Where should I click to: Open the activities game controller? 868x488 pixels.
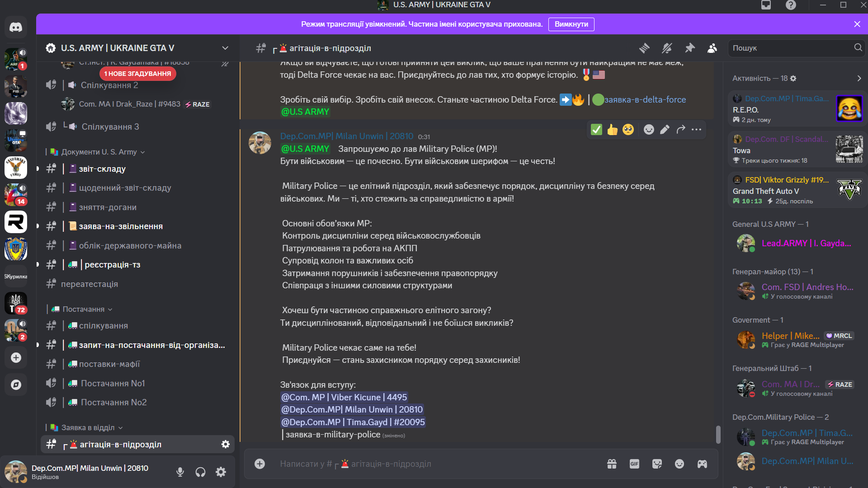point(702,464)
